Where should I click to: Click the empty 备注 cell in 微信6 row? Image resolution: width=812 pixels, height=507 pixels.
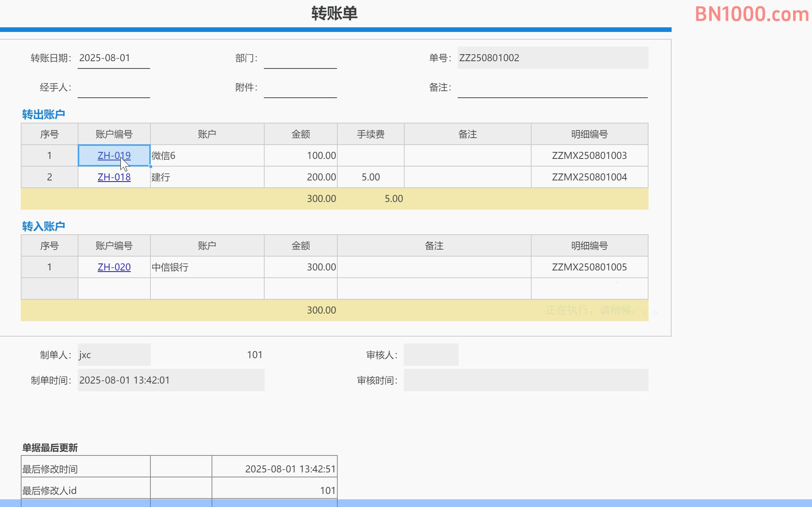coord(468,155)
